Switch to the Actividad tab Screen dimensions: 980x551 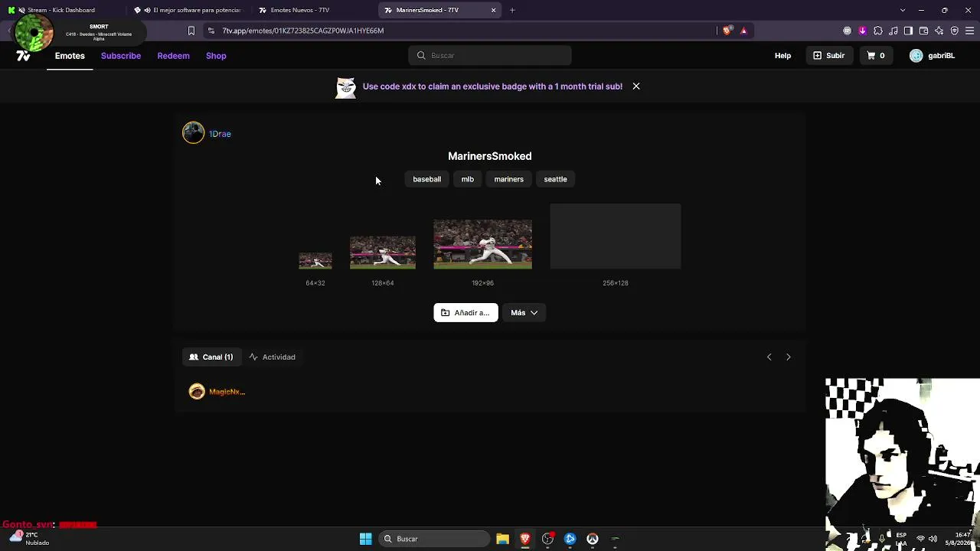[x=272, y=357]
